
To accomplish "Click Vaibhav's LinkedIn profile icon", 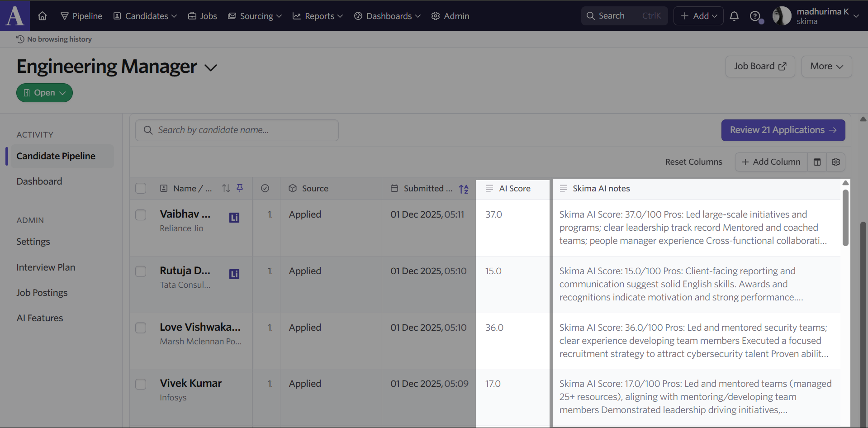I will (234, 218).
